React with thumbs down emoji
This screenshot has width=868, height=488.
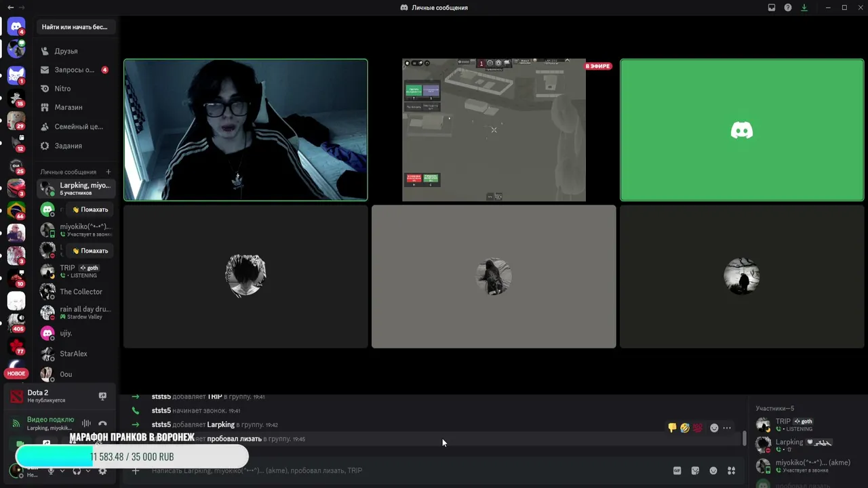[x=672, y=428]
